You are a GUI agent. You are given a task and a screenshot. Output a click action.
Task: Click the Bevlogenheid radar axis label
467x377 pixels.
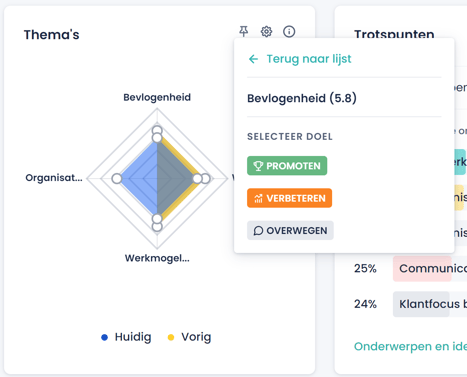click(x=157, y=97)
